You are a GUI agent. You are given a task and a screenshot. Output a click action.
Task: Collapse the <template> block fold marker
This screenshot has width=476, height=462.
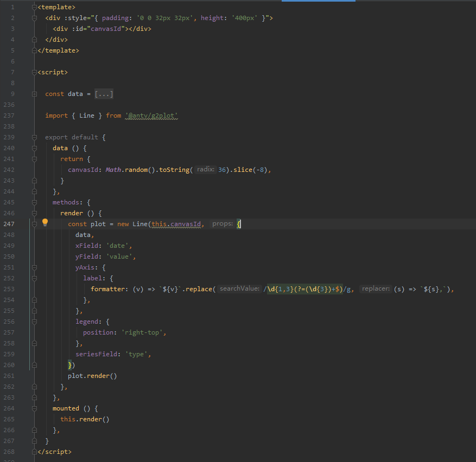click(34, 7)
